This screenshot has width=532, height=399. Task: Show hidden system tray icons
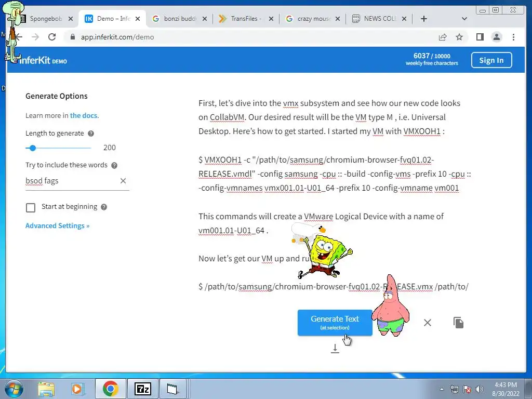click(x=442, y=389)
